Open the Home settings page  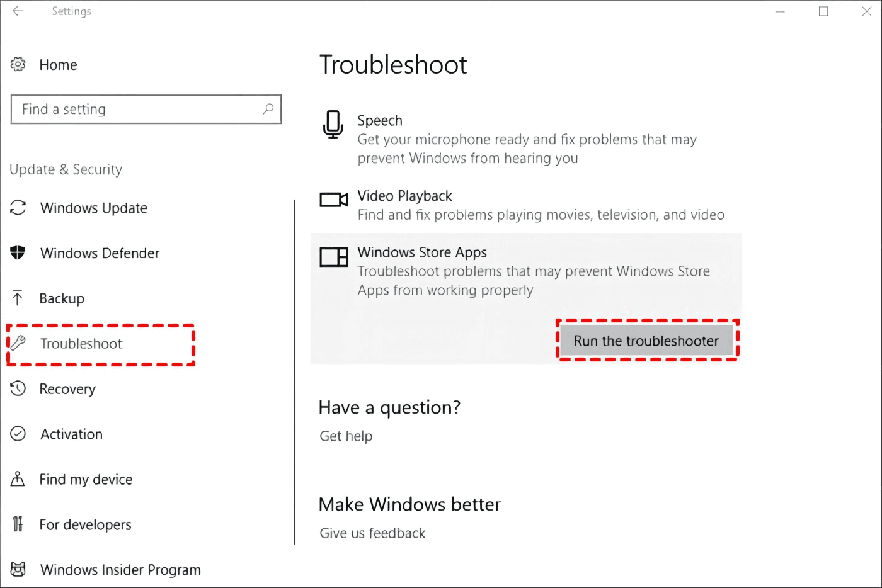pyautogui.click(x=58, y=64)
